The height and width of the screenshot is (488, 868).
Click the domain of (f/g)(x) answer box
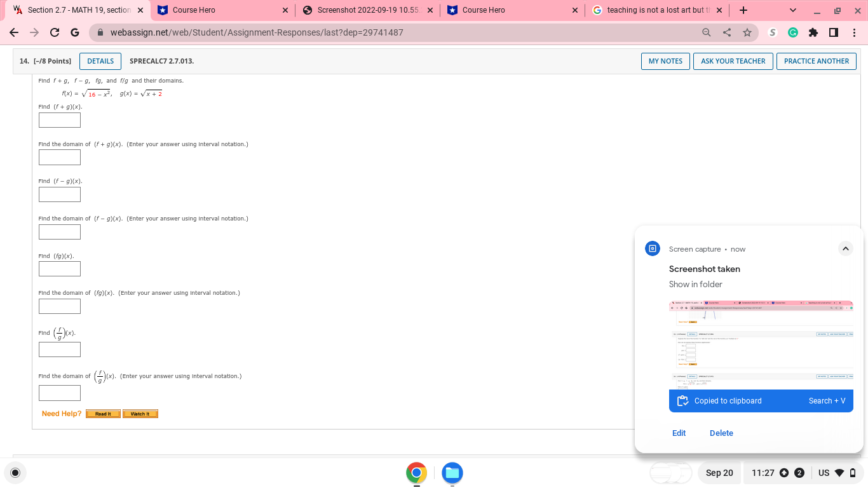tap(60, 393)
